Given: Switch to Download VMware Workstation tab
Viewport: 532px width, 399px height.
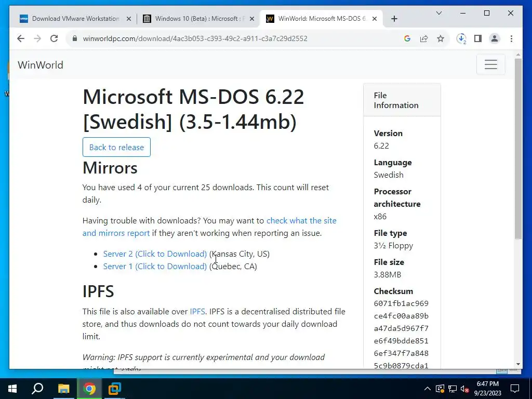Looking at the screenshot, I should tap(75, 19).
